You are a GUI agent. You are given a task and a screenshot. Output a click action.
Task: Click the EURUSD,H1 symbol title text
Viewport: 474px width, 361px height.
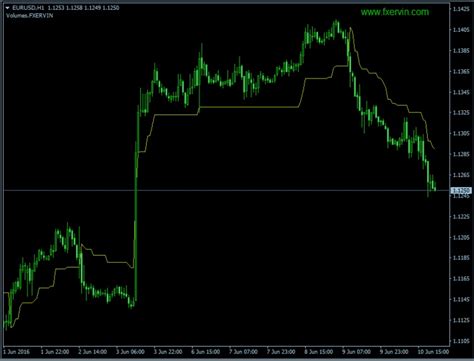click(x=28, y=8)
